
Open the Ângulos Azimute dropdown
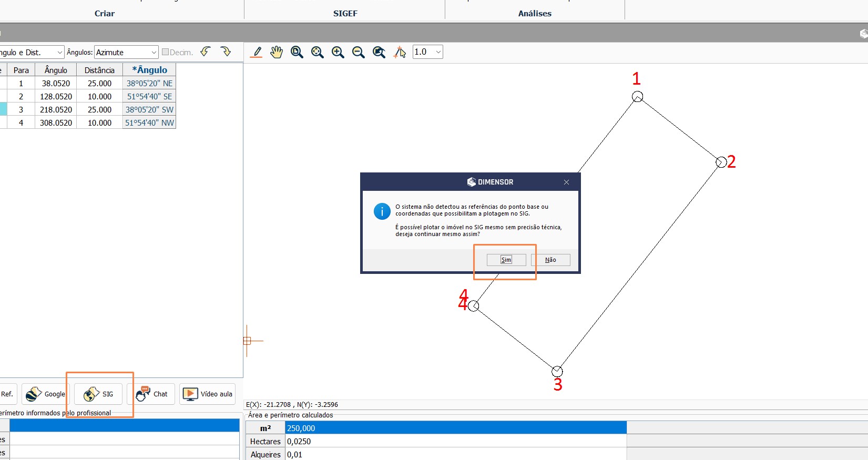click(x=126, y=52)
